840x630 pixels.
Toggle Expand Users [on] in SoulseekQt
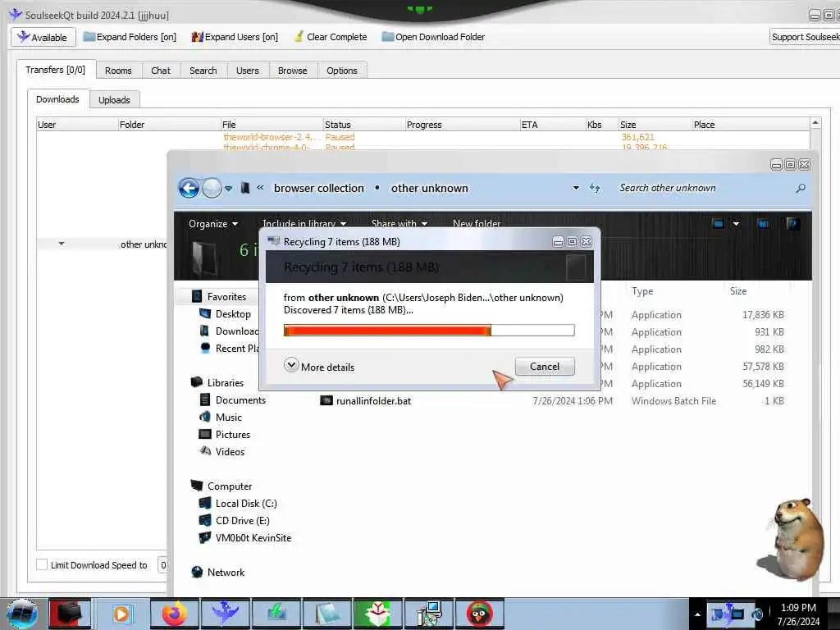coord(235,37)
